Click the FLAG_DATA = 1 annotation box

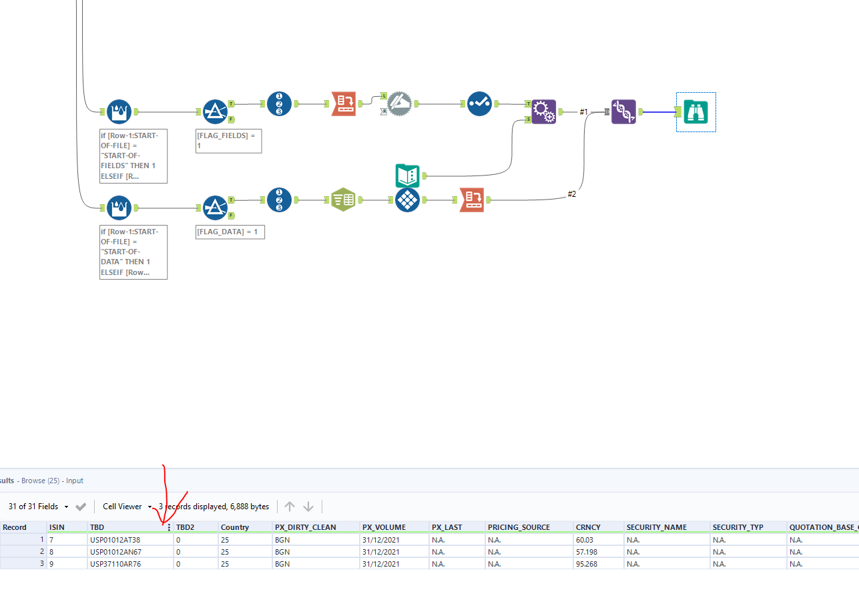pos(230,232)
